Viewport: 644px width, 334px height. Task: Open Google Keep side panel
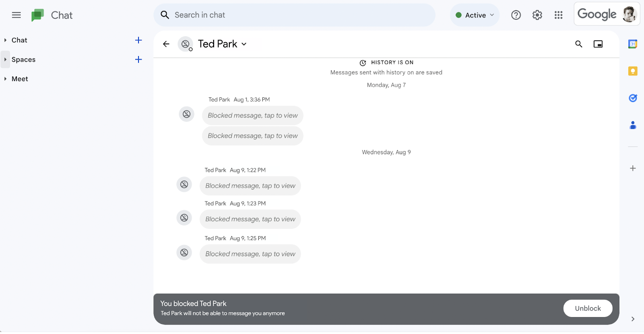(x=633, y=71)
